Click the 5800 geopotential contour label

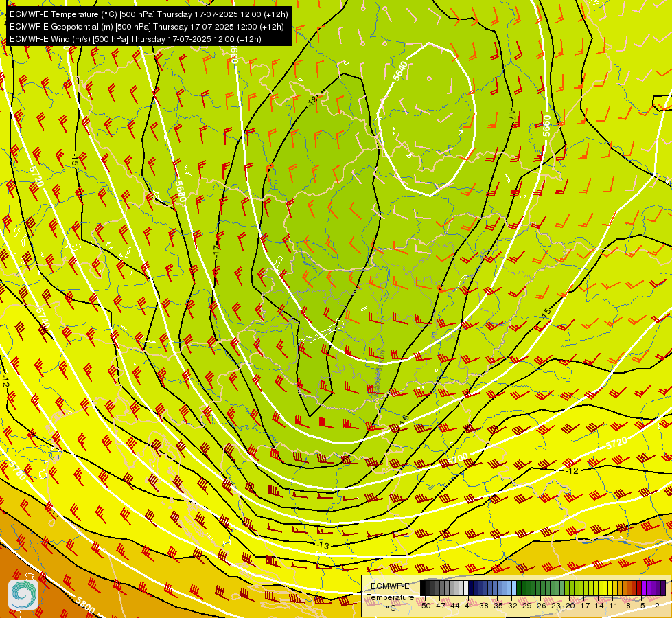(x=85, y=604)
